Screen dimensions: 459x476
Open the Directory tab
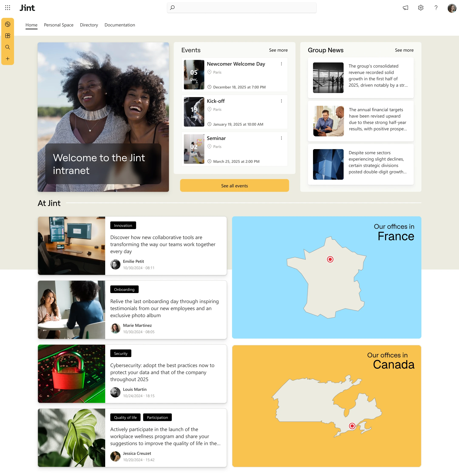coord(89,25)
